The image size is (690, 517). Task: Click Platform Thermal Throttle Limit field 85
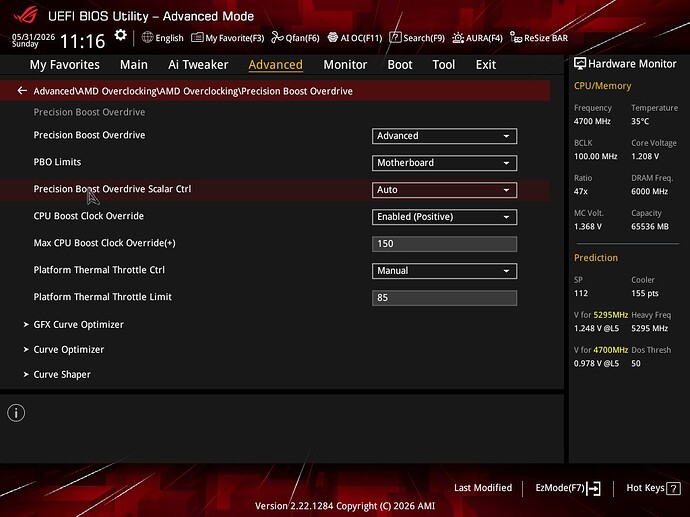[x=444, y=298]
